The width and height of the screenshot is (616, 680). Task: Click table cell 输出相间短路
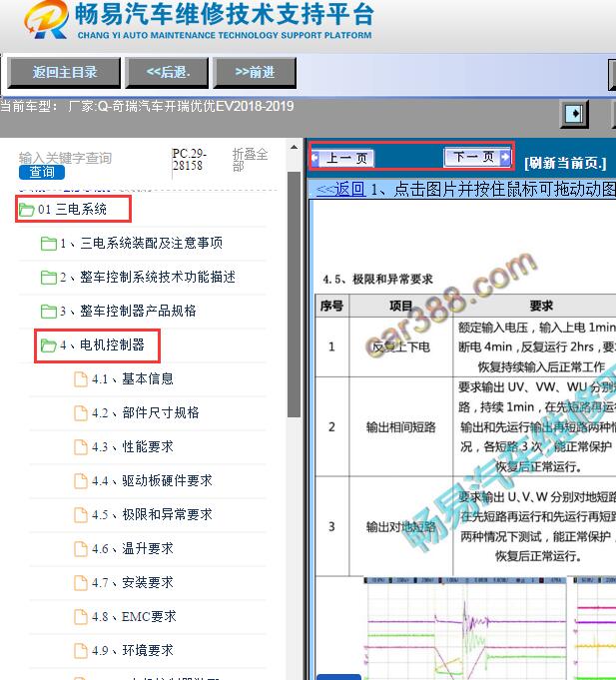(x=400, y=427)
